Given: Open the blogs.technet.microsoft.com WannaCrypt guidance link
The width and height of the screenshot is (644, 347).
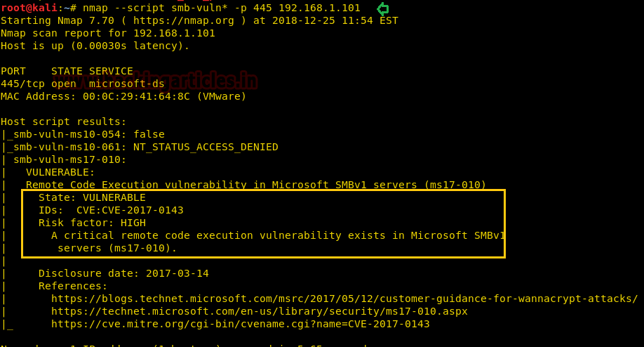Looking at the screenshot, I should (x=344, y=299).
